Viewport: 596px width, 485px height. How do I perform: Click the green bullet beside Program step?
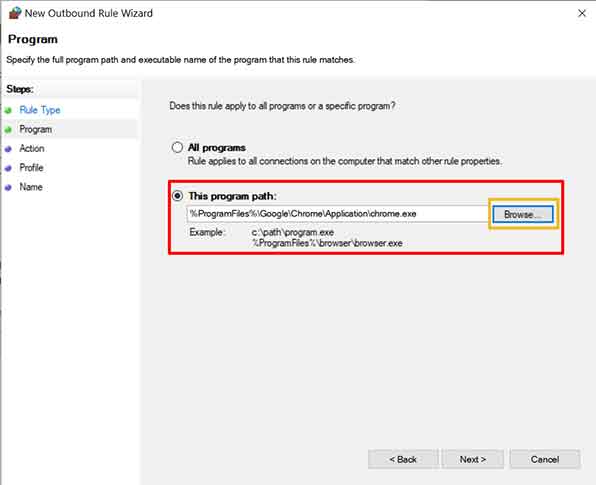pos(8,130)
